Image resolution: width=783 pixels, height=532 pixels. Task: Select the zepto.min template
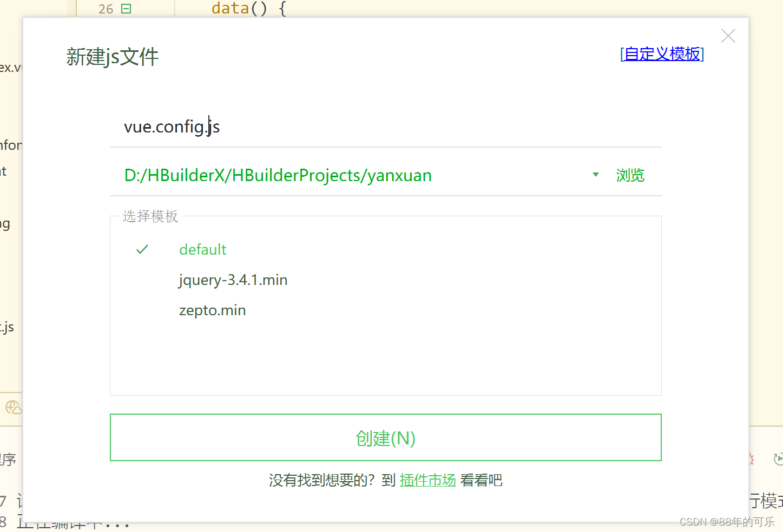(212, 310)
